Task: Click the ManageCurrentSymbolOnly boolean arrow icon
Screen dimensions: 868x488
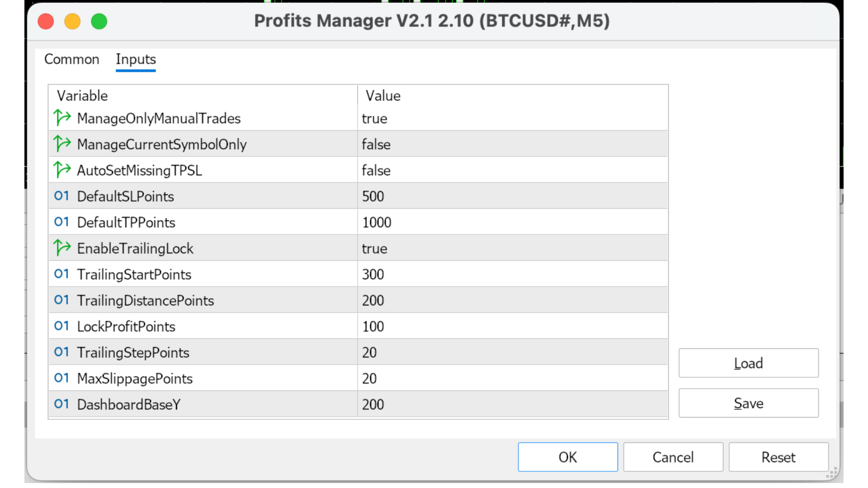Action: (x=62, y=144)
